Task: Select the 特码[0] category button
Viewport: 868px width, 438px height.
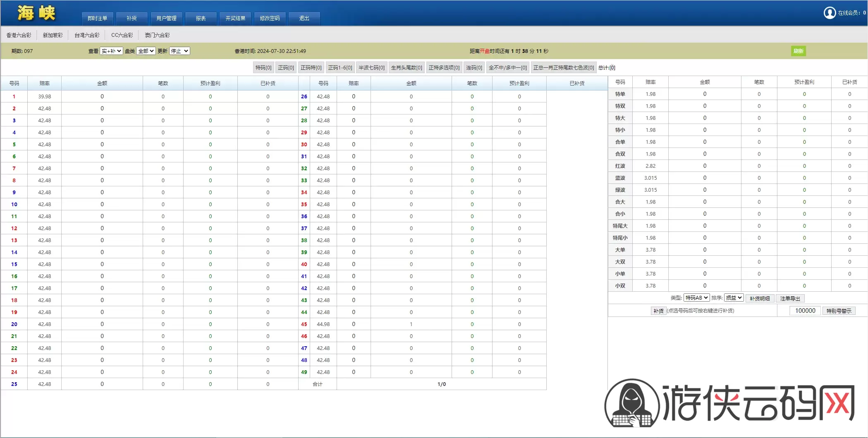Action: (x=263, y=67)
